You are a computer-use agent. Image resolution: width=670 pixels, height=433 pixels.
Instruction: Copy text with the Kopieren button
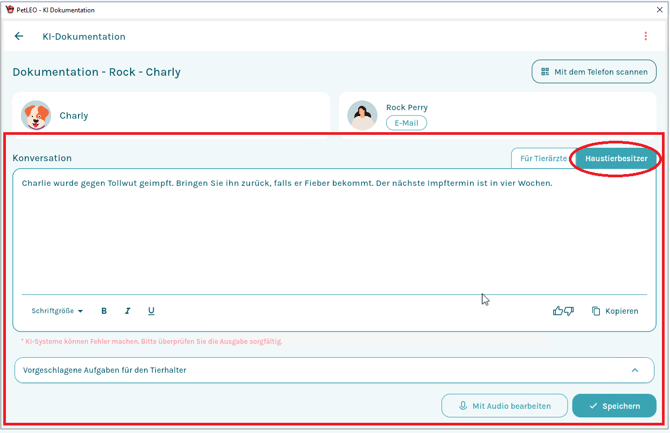coord(614,311)
